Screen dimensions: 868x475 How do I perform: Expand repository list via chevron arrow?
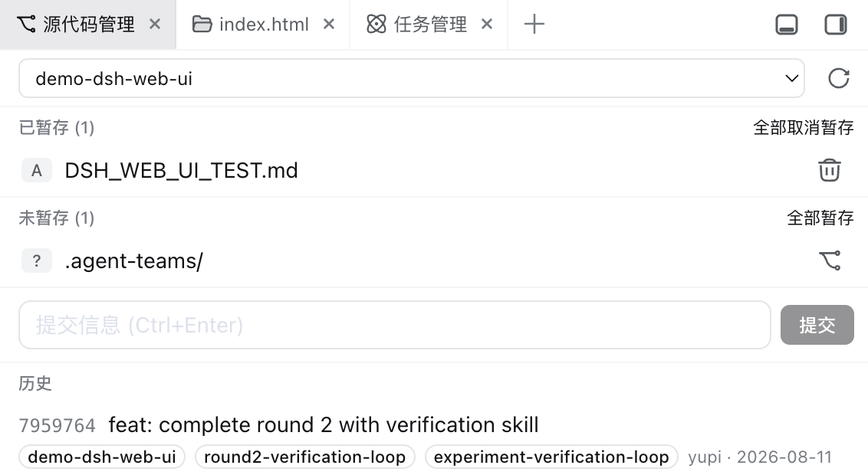pos(791,78)
